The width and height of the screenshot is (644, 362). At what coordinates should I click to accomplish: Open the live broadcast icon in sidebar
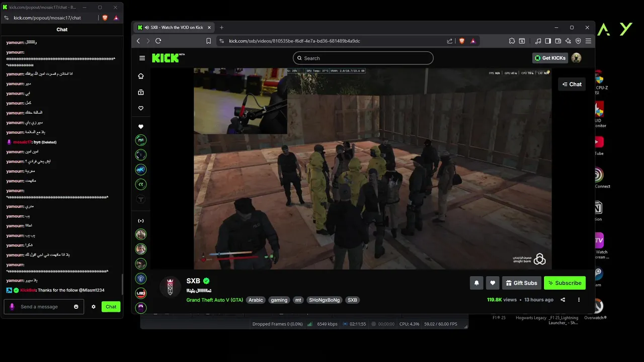[x=141, y=221]
